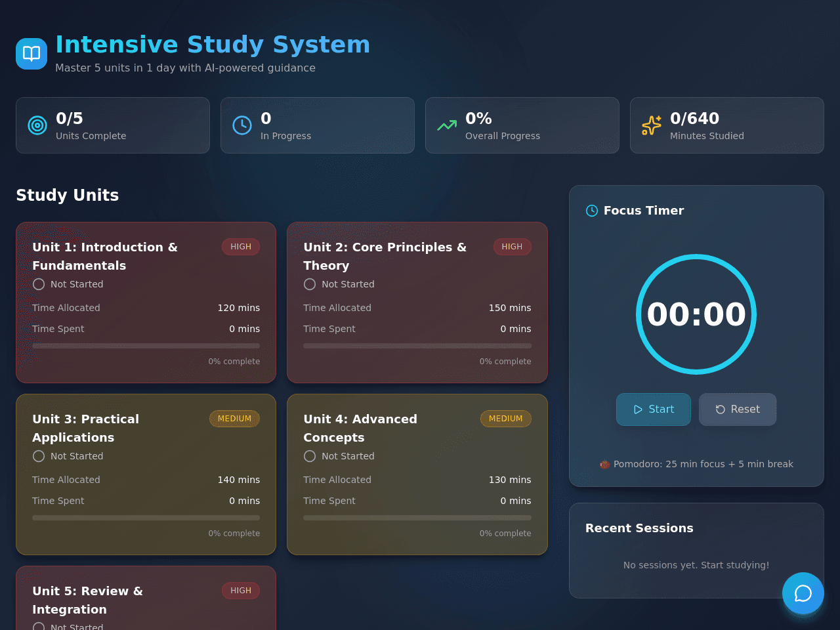This screenshot has height=630, width=840.
Task: Click Unit 4's 0% complete label
Action: [x=505, y=534]
